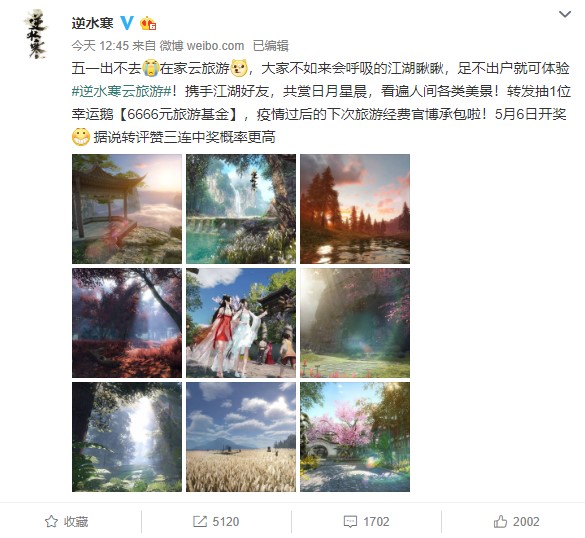Click the repost share icon with 5120

[x=200, y=521]
